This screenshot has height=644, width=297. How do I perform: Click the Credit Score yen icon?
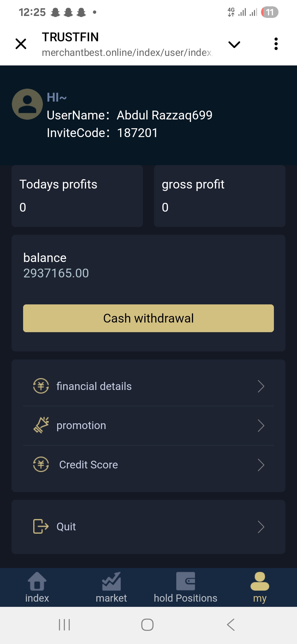click(41, 465)
